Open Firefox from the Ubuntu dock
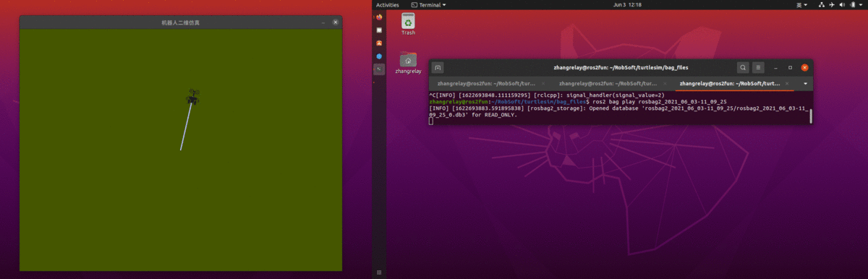Screen dimensions: 868x279 click(x=379, y=17)
